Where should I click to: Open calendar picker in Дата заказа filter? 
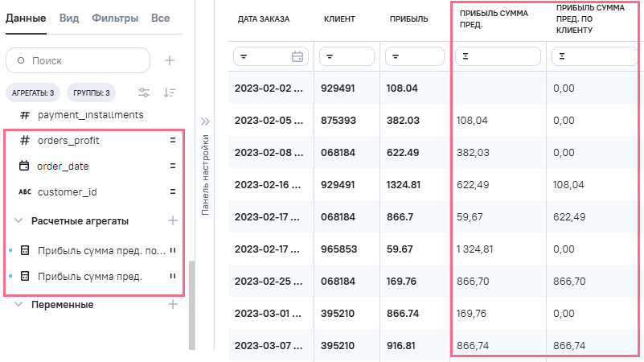(x=297, y=56)
